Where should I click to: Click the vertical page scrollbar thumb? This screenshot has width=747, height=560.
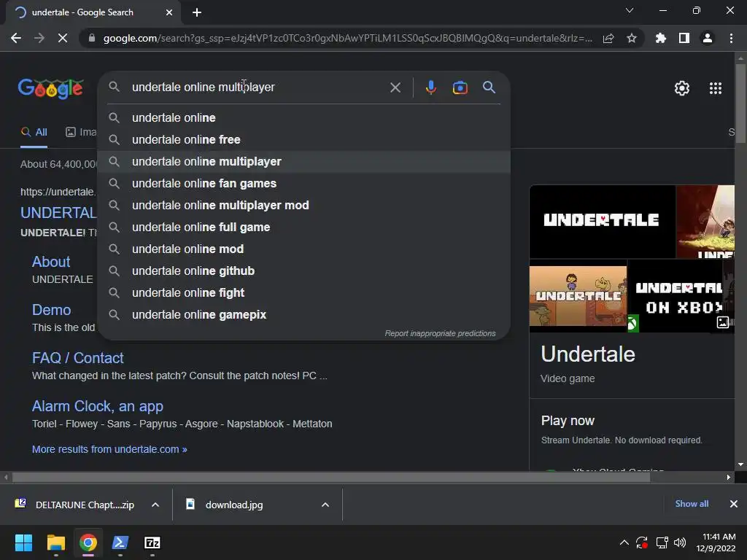point(740,104)
